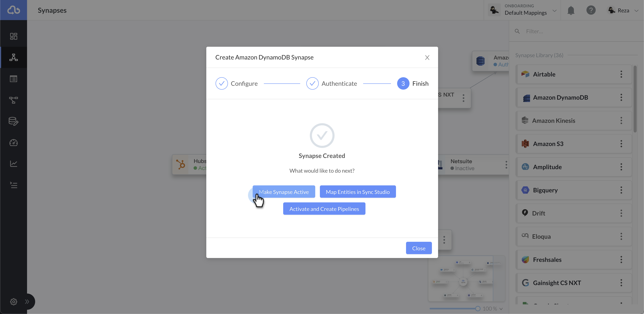Open Amazon DynamoDB three-dot options menu
The width and height of the screenshot is (644, 314).
(621, 98)
